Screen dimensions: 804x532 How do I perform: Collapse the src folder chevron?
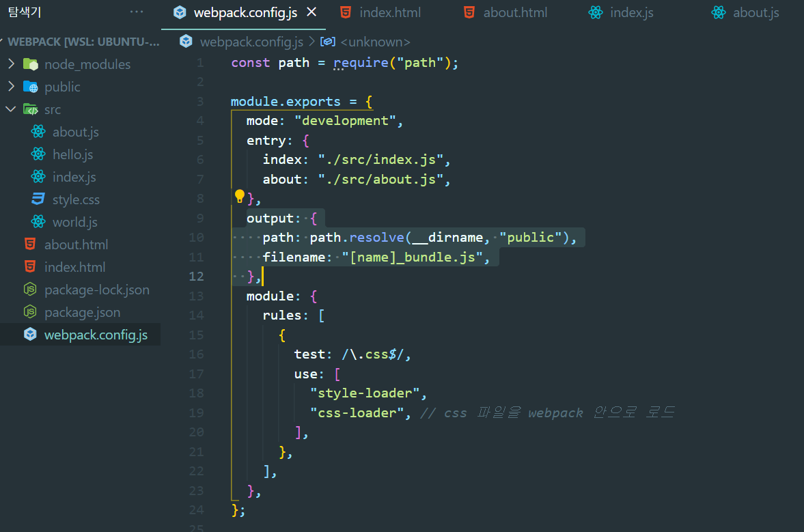tap(12, 109)
